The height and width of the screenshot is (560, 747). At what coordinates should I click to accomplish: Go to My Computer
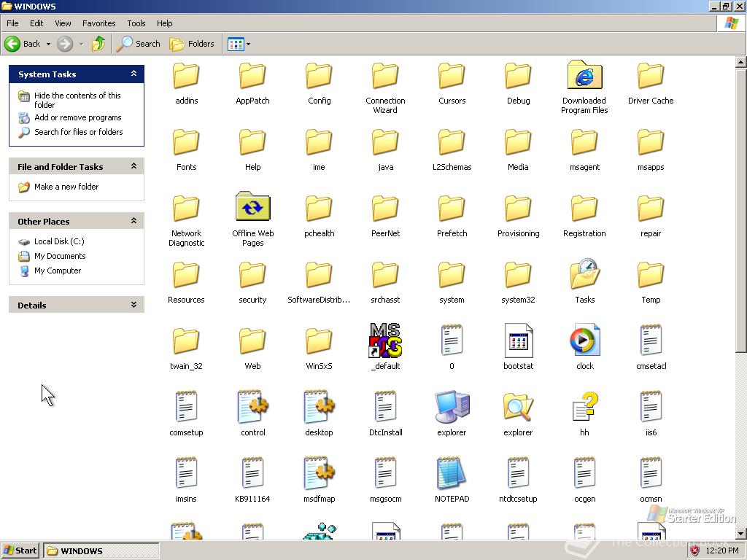(58, 271)
